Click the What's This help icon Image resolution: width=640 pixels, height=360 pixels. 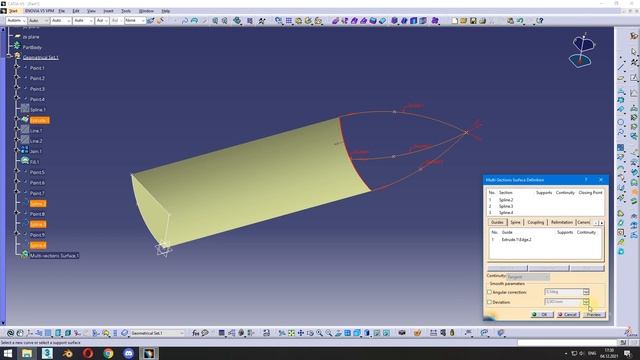[540, 20]
